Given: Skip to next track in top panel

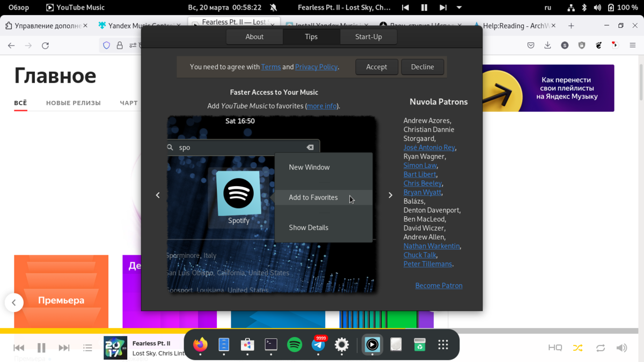Looking at the screenshot, I should (x=443, y=8).
